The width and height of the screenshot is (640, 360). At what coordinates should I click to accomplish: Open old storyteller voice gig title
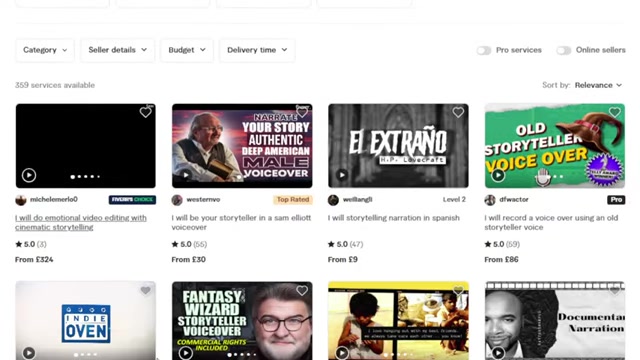(551, 222)
